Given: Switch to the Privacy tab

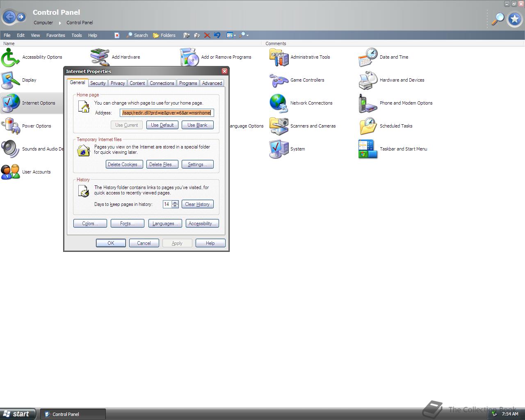Looking at the screenshot, I should click(x=118, y=83).
